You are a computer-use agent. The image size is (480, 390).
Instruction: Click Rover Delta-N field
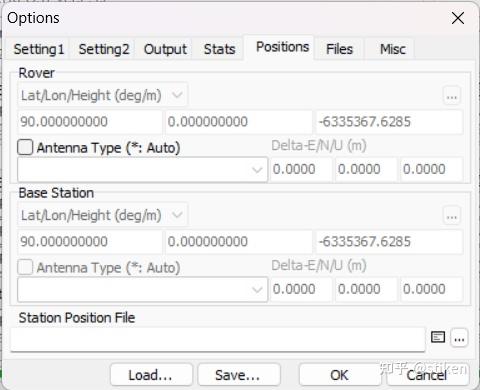point(366,170)
